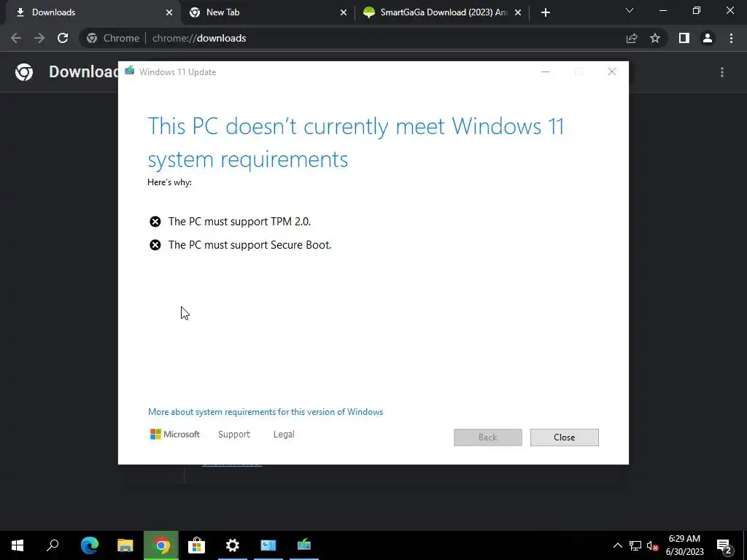Image resolution: width=747 pixels, height=560 pixels.
Task: Close the SmartGaGa Download tab
Action: point(518,12)
